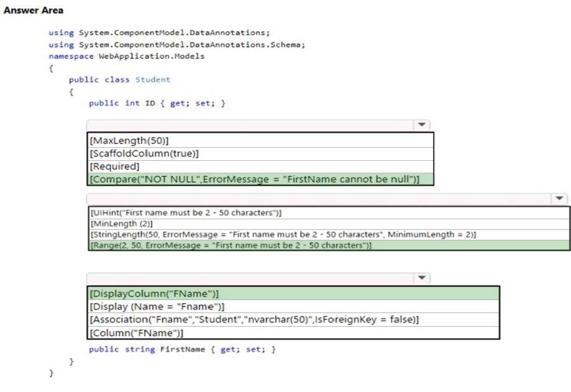Choose the [MinLength (2)] option
The height and width of the screenshot is (392, 571).
pos(329,224)
